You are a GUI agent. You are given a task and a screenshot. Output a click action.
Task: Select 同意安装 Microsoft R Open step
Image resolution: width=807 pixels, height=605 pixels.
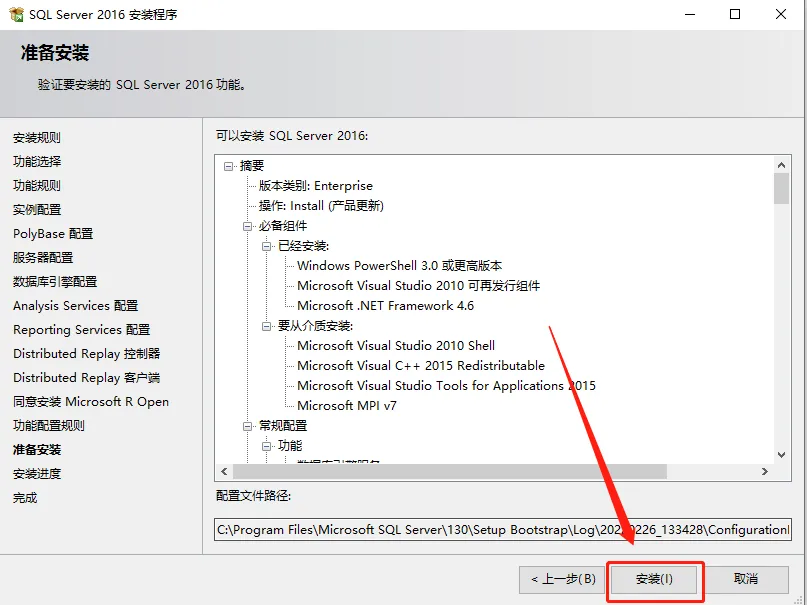click(x=91, y=402)
